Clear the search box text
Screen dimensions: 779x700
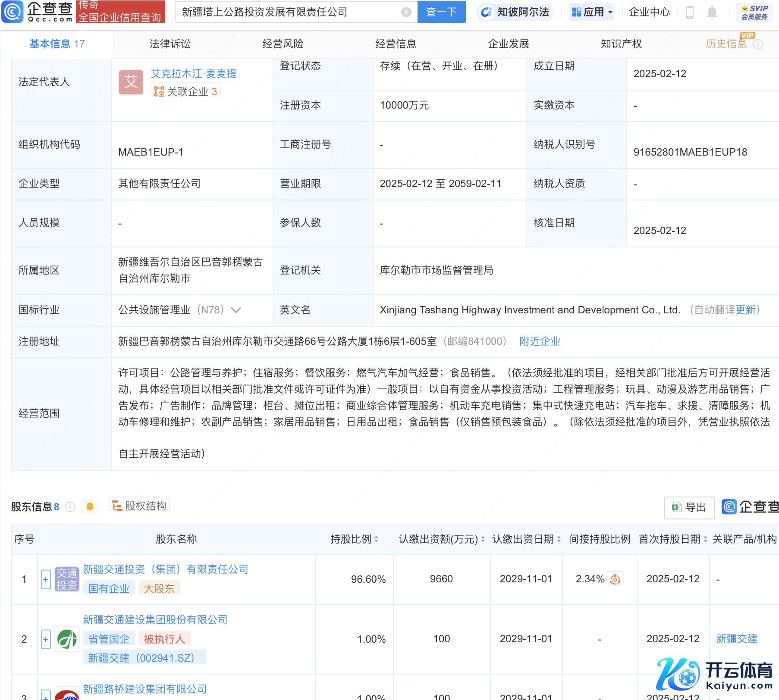click(x=406, y=12)
